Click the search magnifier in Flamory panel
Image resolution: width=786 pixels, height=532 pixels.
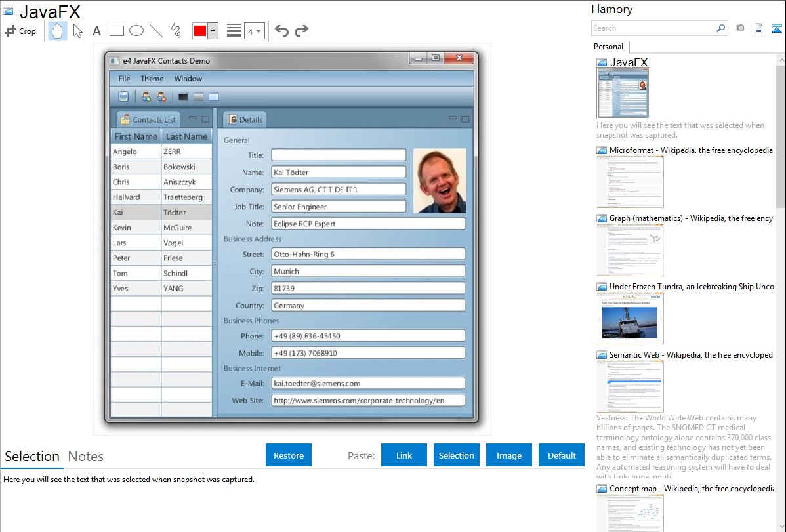720,28
